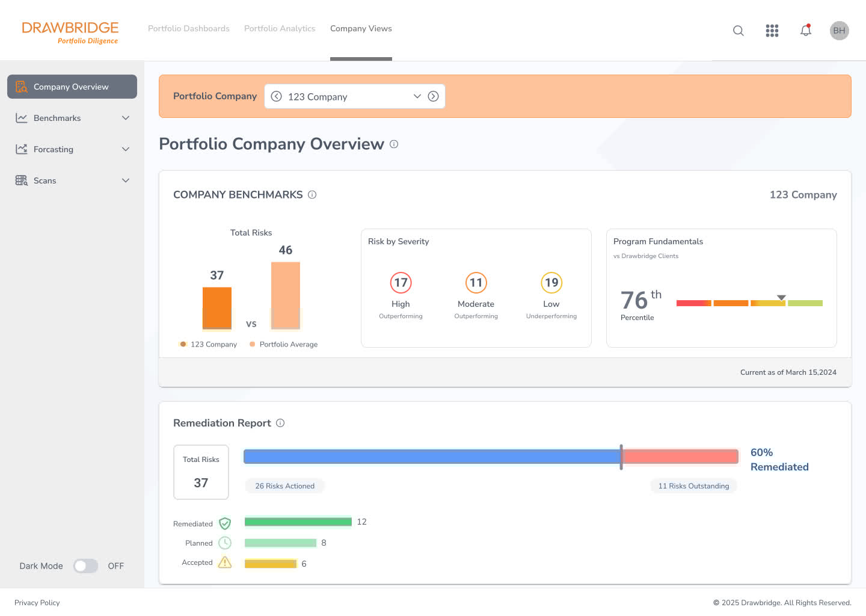866x616 pixels.
Task: Switch to Portfolio Dashboards tab
Action: pos(189,29)
